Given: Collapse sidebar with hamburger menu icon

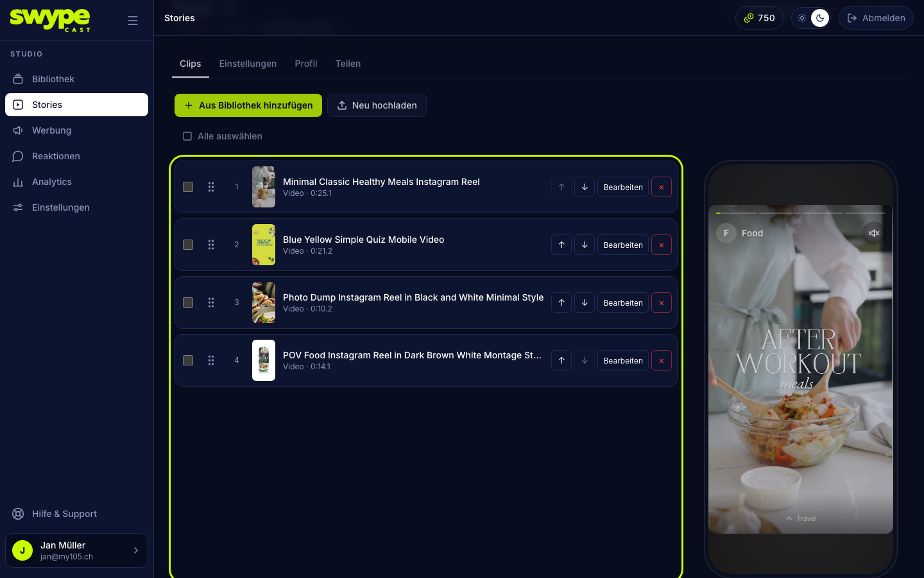Looking at the screenshot, I should coord(133,21).
